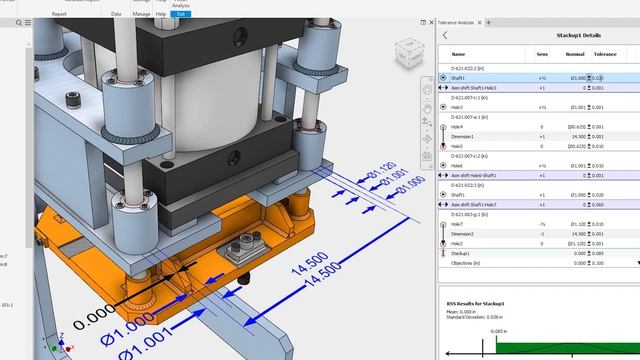Click the search magnifier icon in browser
Image resolution: width=640 pixels, height=360 pixels.
pyautogui.click(x=19, y=23)
